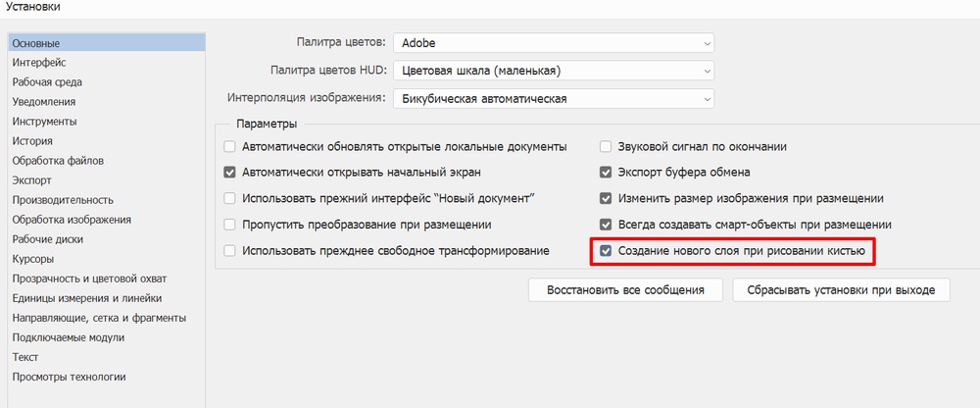Open Рабочие диски settings
The height and width of the screenshot is (408, 980).
(47, 239)
